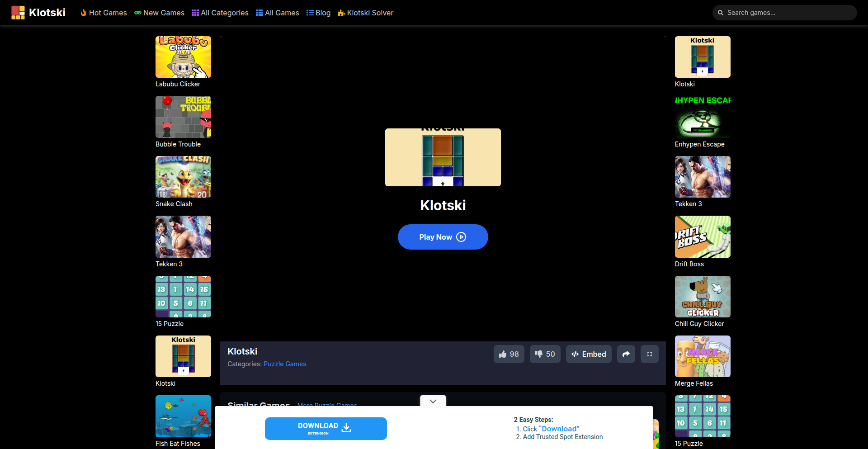Click the Embed code icon

tap(576, 354)
